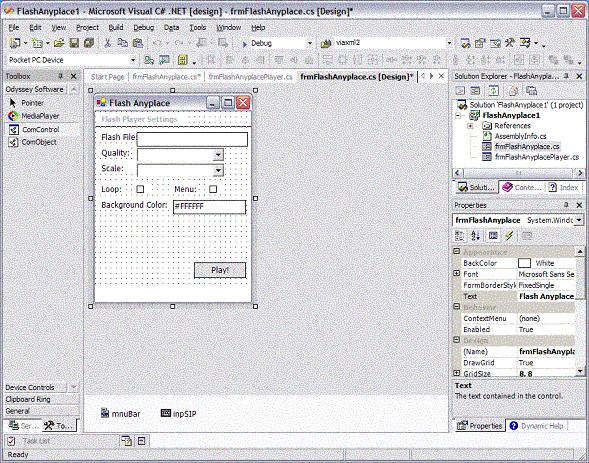Image resolution: width=589 pixels, height=463 pixels.
Task: Expand the GridSize property row
Action: [457, 373]
